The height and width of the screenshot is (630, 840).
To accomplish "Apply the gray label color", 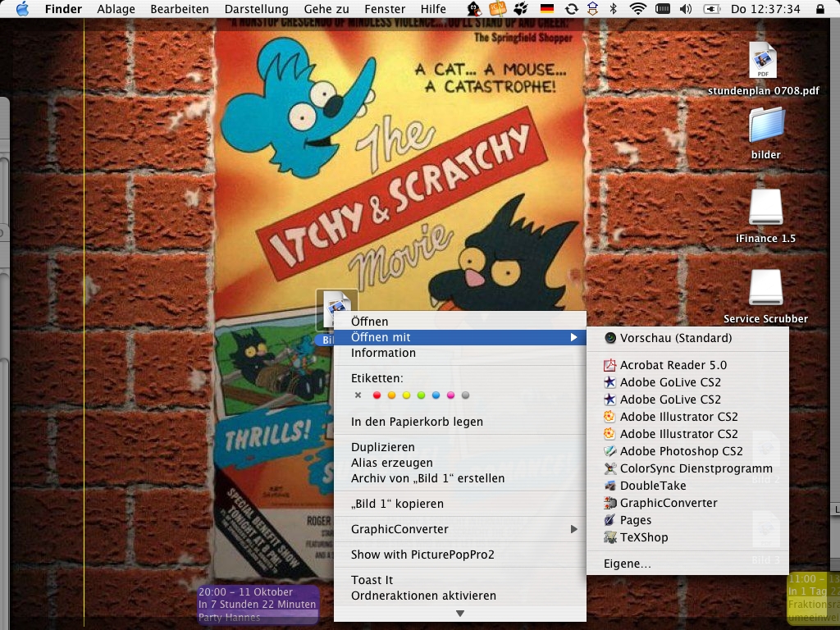I will 466,395.
